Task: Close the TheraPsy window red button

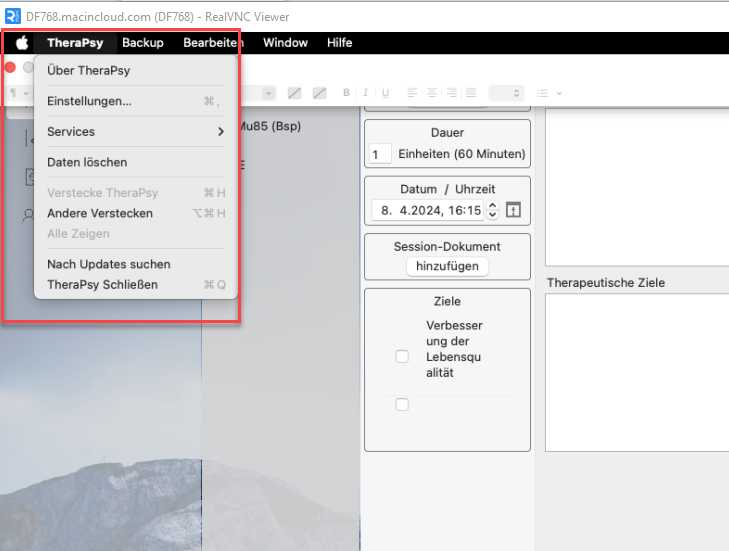Action: tap(10, 68)
